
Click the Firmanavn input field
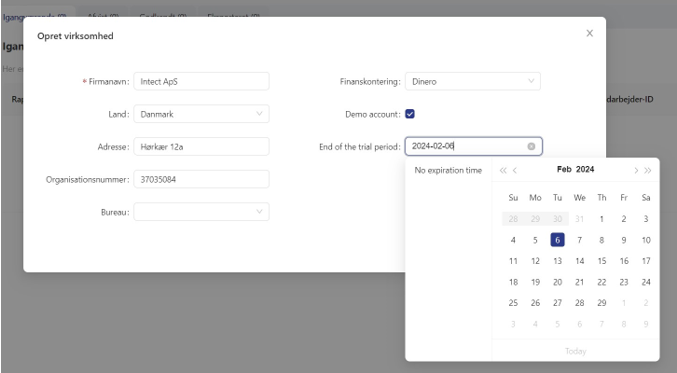[x=201, y=81]
